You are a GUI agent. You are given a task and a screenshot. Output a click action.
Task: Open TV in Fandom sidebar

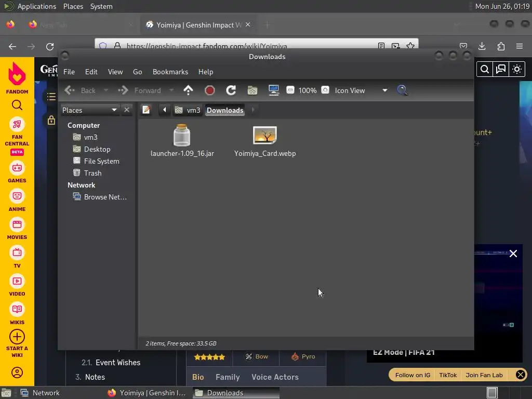coord(17,258)
